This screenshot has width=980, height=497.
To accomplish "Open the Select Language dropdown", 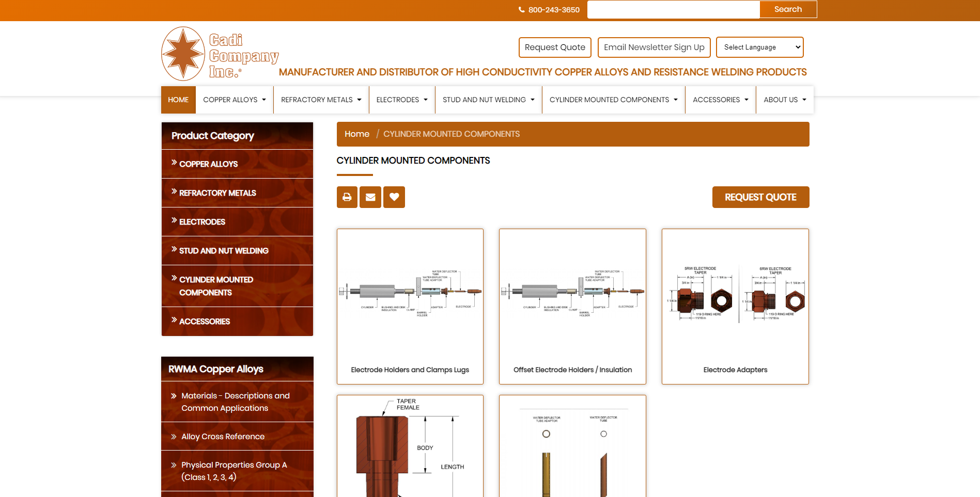I will click(x=759, y=47).
